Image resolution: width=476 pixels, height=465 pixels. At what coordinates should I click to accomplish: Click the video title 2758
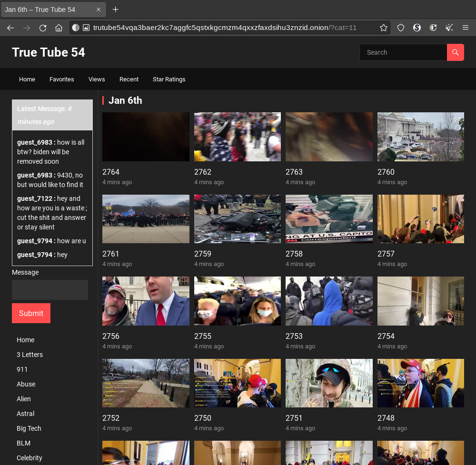click(294, 254)
